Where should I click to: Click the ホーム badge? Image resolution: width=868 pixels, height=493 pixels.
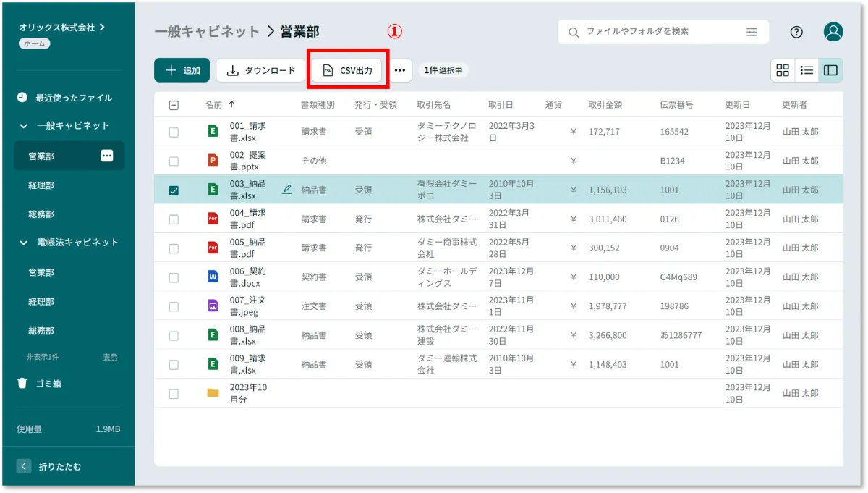[35, 43]
